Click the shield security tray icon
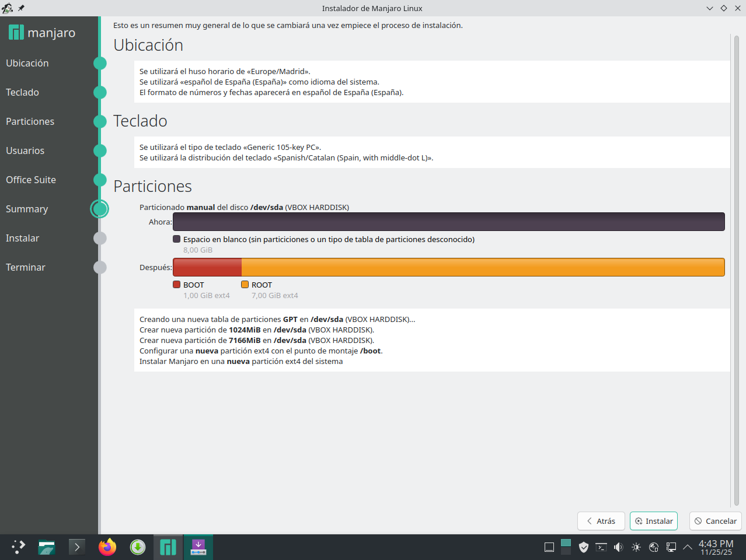 coord(583,547)
